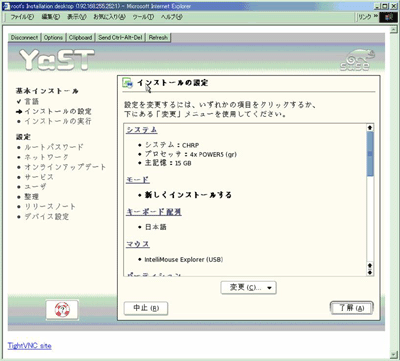The width and height of the screenshot is (400, 361).
Task: Click the モード heading link
Action: pyautogui.click(x=138, y=179)
